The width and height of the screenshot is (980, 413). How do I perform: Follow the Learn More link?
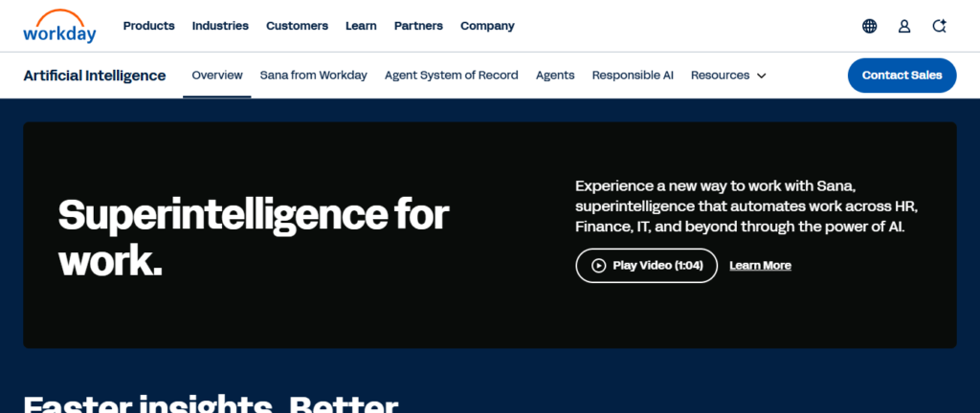point(760,266)
